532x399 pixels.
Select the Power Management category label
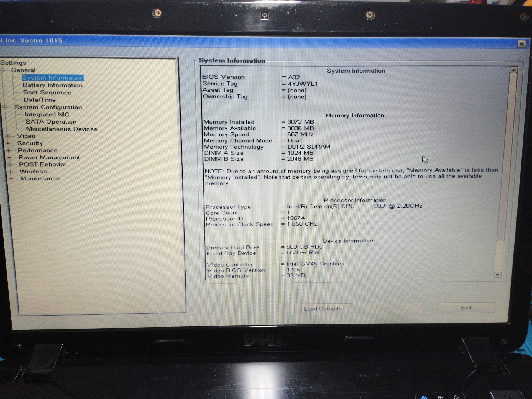49,157
